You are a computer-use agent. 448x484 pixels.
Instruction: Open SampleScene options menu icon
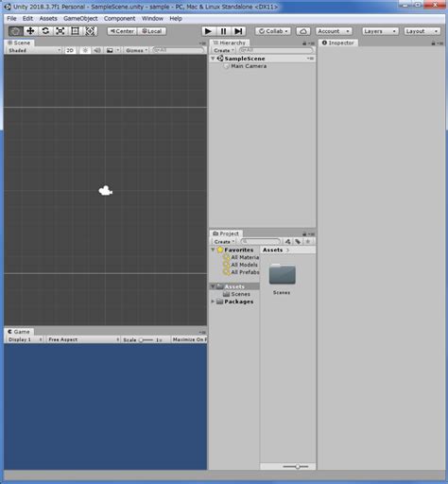pos(310,59)
